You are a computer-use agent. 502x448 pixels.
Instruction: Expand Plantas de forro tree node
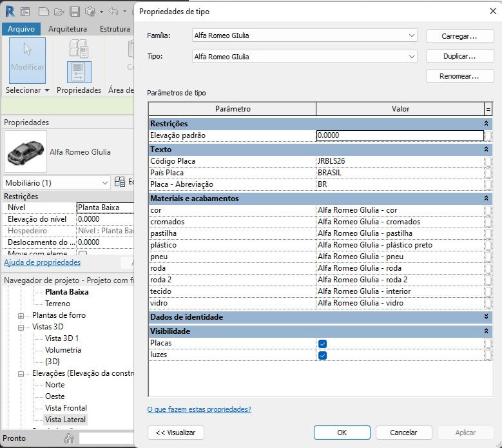(21, 316)
